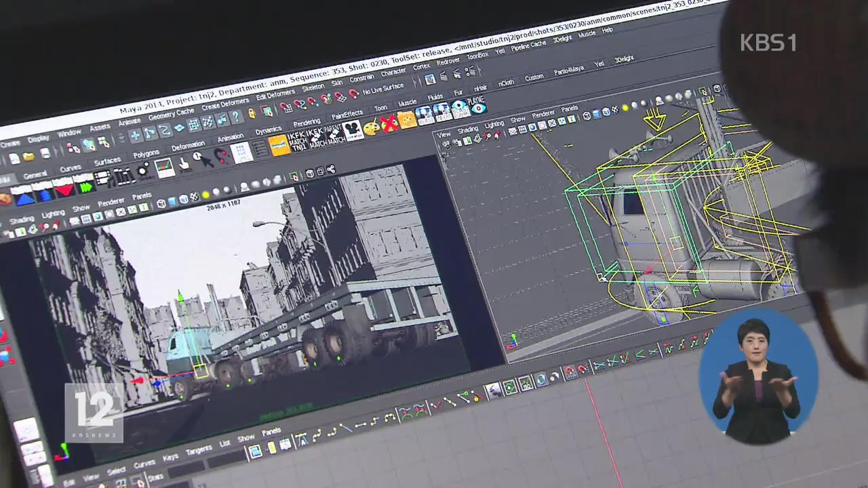Open left viewport Shading menu
Screen dimensions: 868x488
(x=22, y=220)
